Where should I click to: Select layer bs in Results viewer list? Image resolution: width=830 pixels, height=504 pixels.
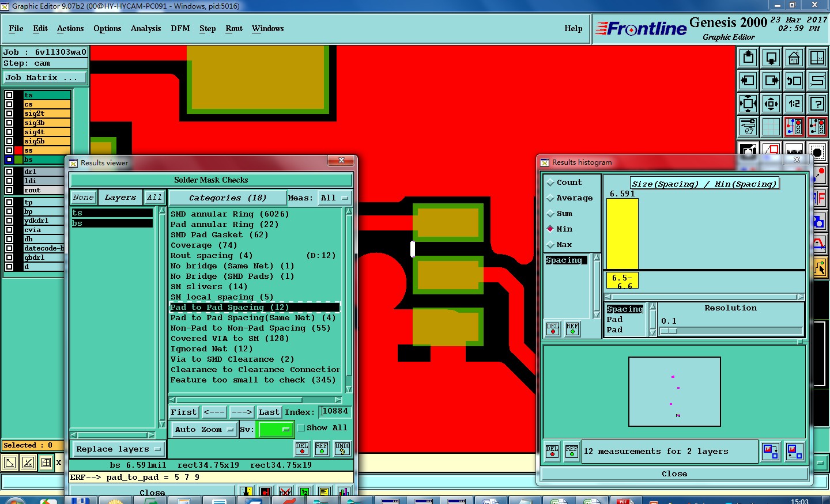112,223
